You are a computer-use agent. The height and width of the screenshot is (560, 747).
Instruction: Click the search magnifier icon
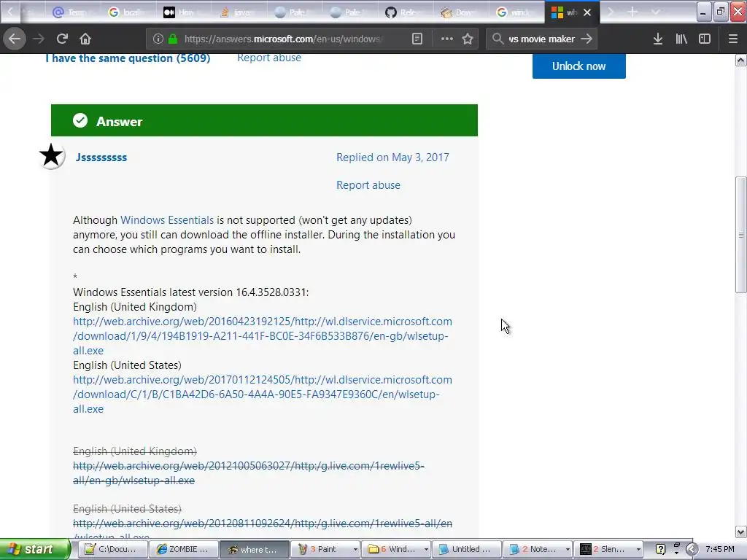pos(498,39)
